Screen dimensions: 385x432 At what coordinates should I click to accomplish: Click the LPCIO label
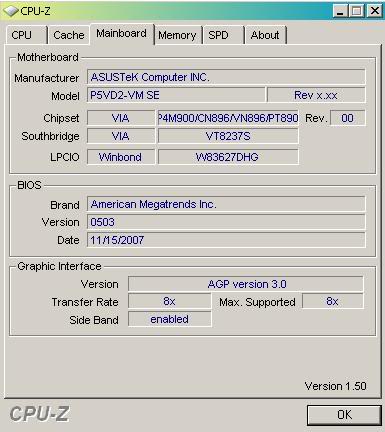[65, 157]
